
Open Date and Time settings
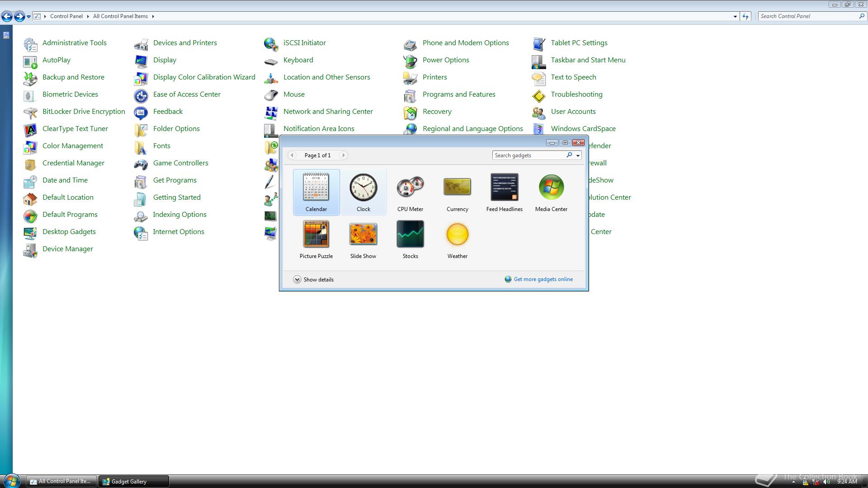(x=65, y=180)
